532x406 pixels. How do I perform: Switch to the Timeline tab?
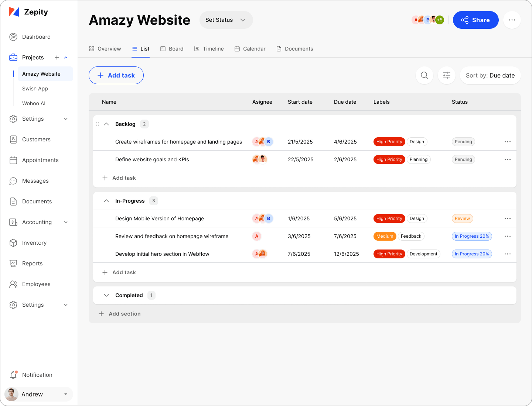pos(209,49)
